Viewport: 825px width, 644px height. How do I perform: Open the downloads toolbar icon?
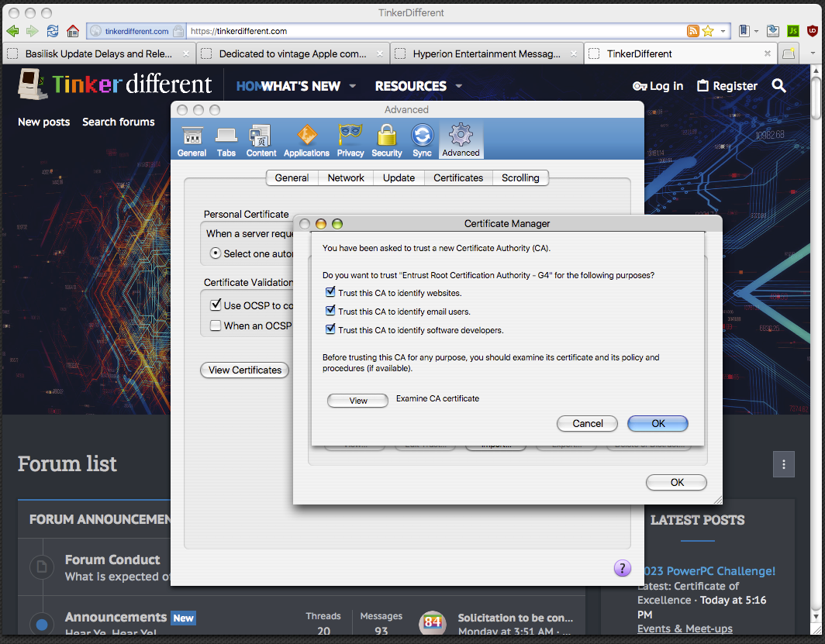click(772, 31)
